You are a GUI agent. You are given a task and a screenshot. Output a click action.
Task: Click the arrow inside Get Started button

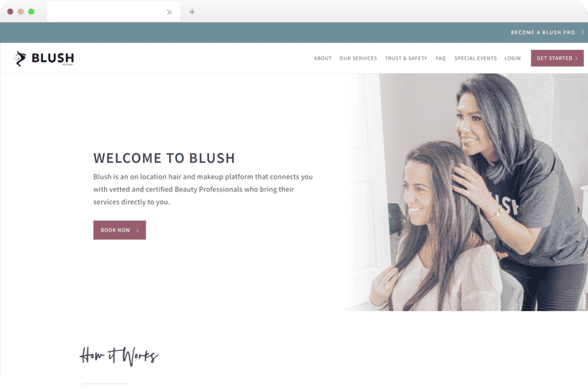(577, 59)
